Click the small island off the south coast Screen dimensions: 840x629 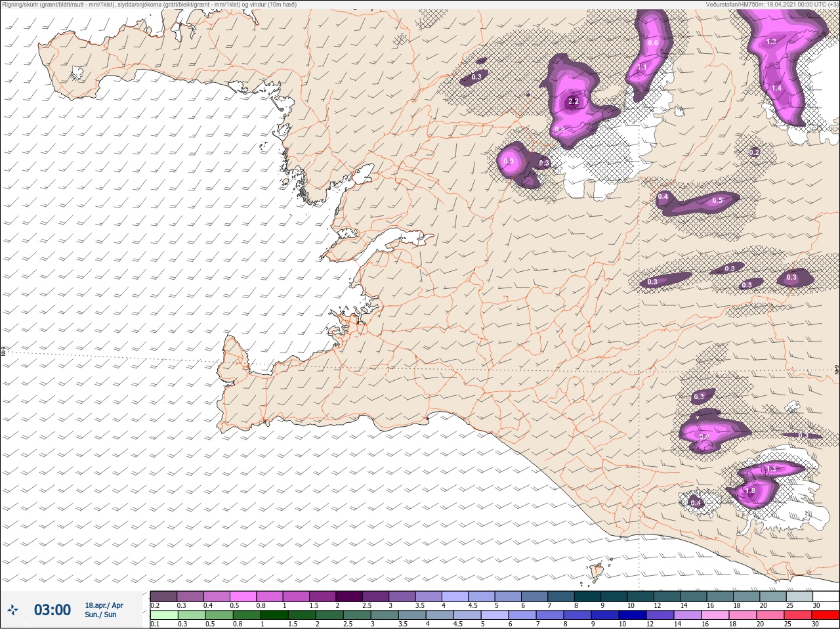[x=598, y=571]
